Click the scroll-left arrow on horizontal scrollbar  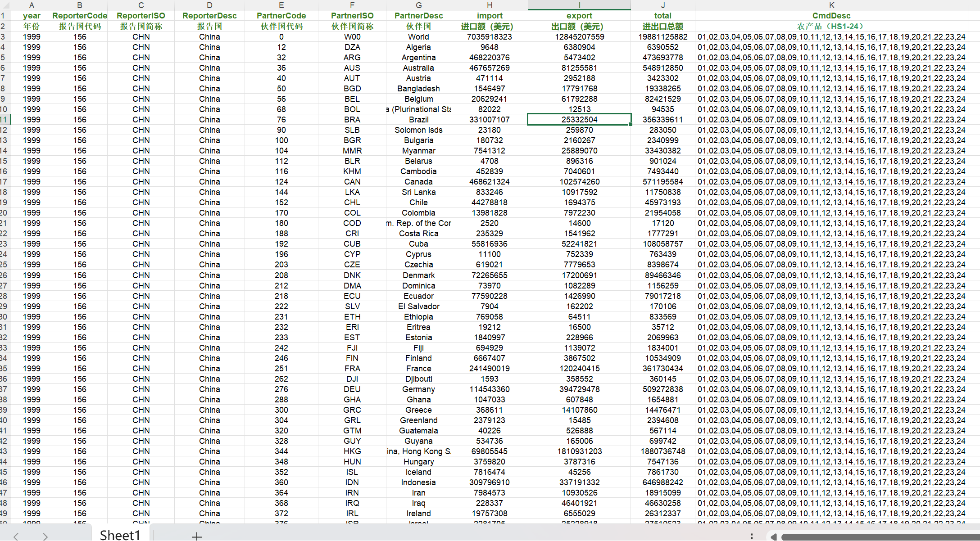pyautogui.click(x=773, y=536)
